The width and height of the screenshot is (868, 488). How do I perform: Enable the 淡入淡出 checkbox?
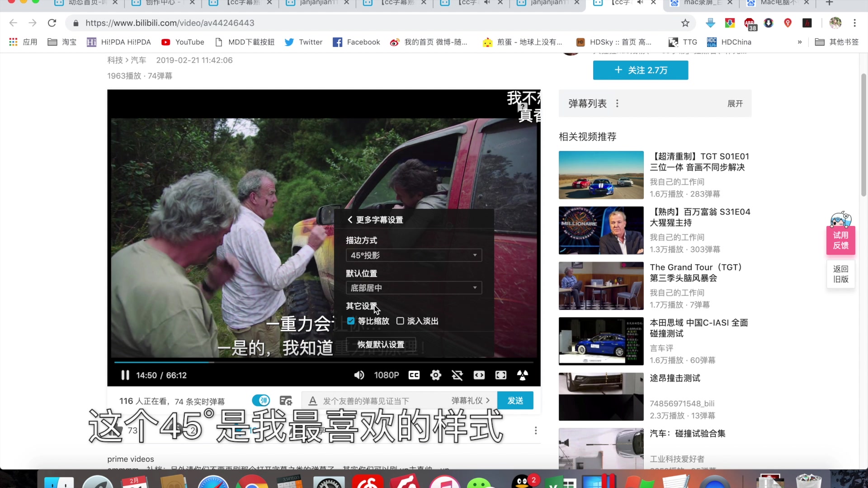(400, 321)
